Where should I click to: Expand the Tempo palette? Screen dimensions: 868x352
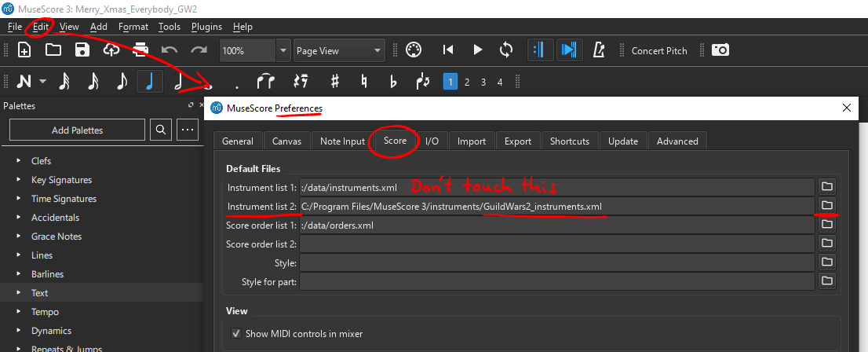[19, 311]
